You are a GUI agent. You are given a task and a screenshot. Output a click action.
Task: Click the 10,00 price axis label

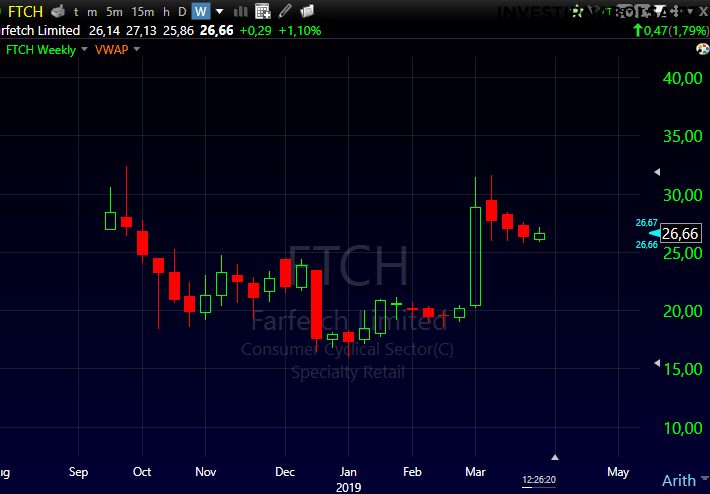tap(682, 428)
